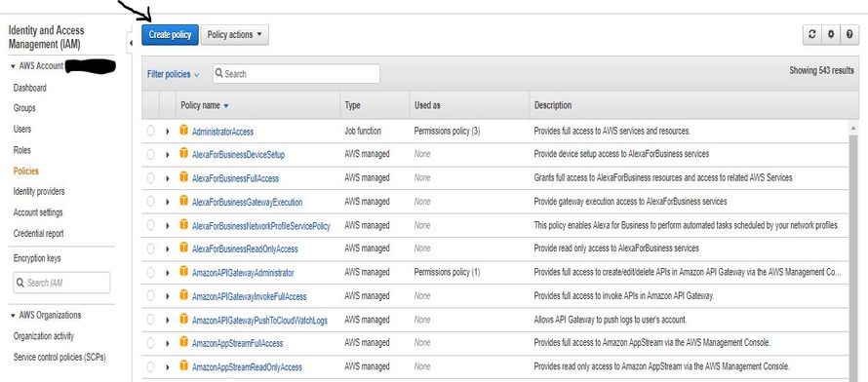This screenshot has height=382, width=868.
Task: Expand the AlexaForBusinessFullAccess row details
Action: (167, 178)
